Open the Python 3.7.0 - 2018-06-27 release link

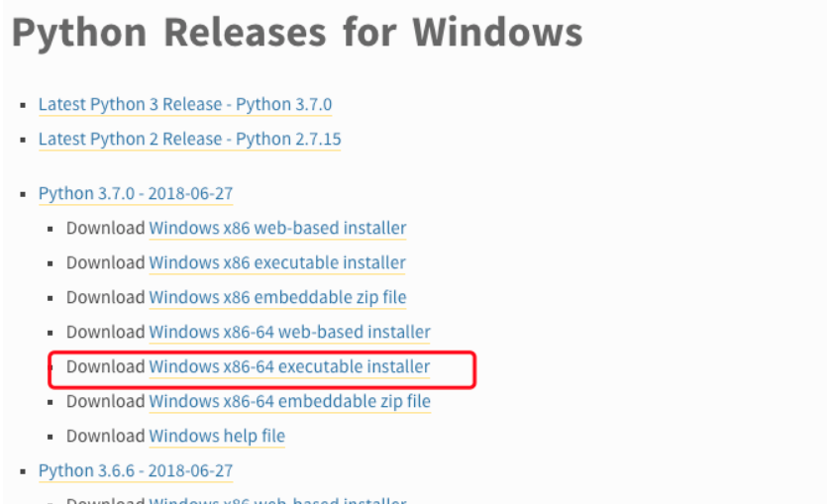(136, 193)
